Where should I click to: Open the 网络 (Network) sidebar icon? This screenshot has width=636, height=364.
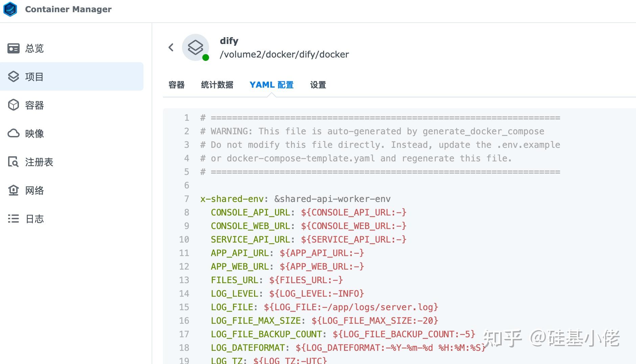click(x=13, y=190)
